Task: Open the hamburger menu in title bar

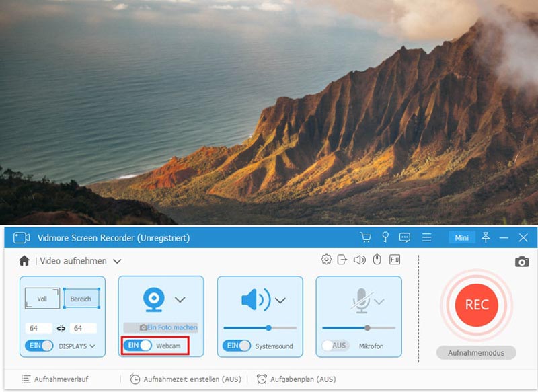Action: [x=426, y=237]
